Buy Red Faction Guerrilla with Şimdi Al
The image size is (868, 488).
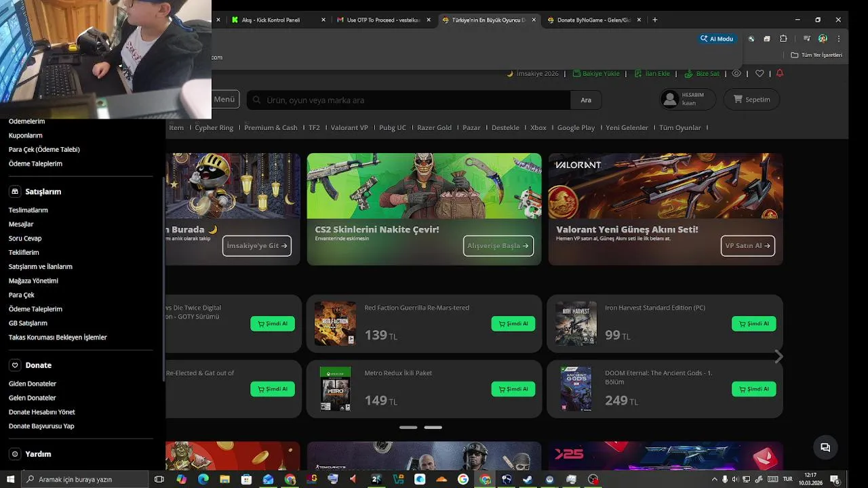pyautogui.click(x=513, y=323)
